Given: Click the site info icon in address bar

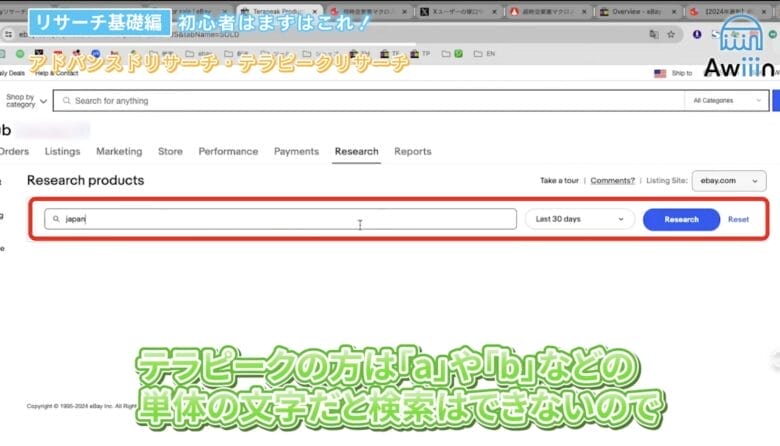Looking at the screenshot, I should pos(8,34).
